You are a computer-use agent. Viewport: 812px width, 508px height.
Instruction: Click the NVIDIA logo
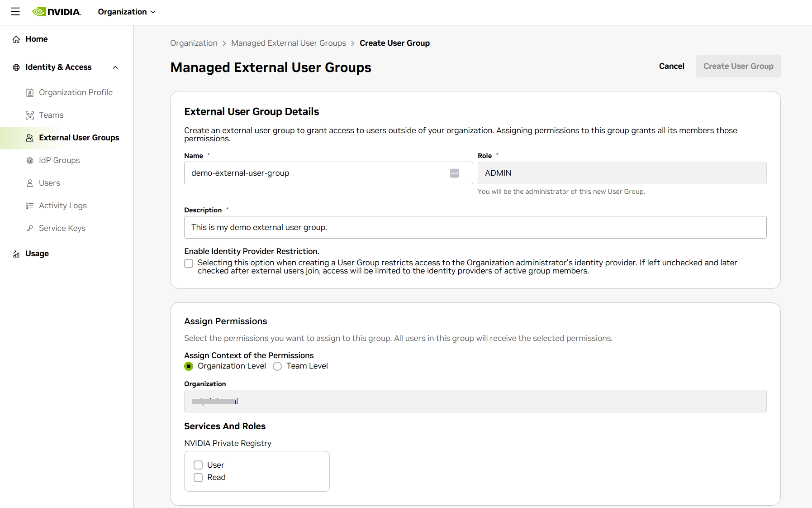coord(57,12)
